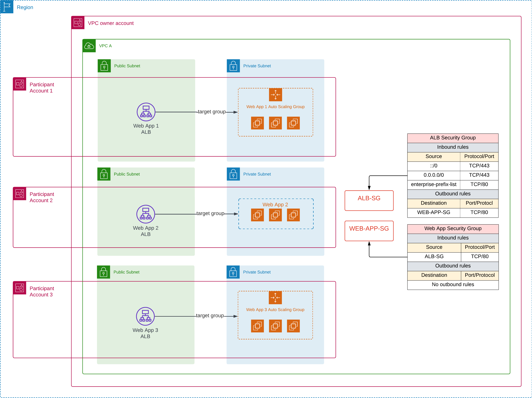
Task: Click the Participant Account 2 icon
Action: [20, 194]
